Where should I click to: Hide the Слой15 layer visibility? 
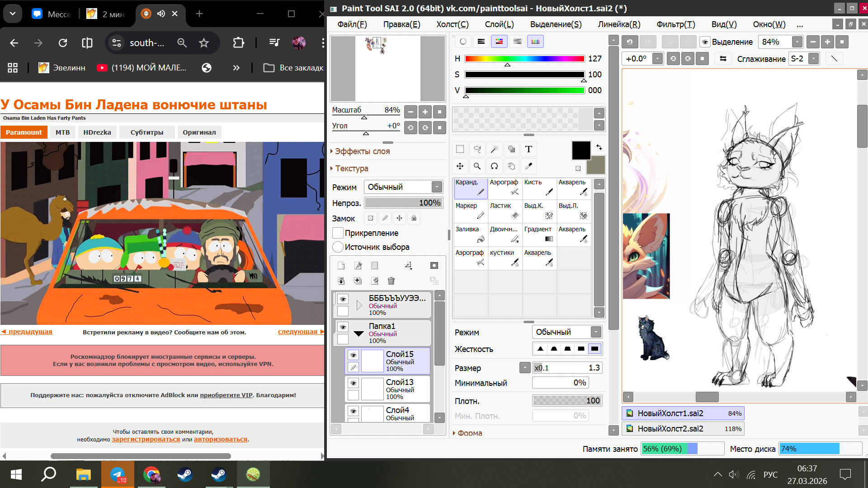(353, 355)
